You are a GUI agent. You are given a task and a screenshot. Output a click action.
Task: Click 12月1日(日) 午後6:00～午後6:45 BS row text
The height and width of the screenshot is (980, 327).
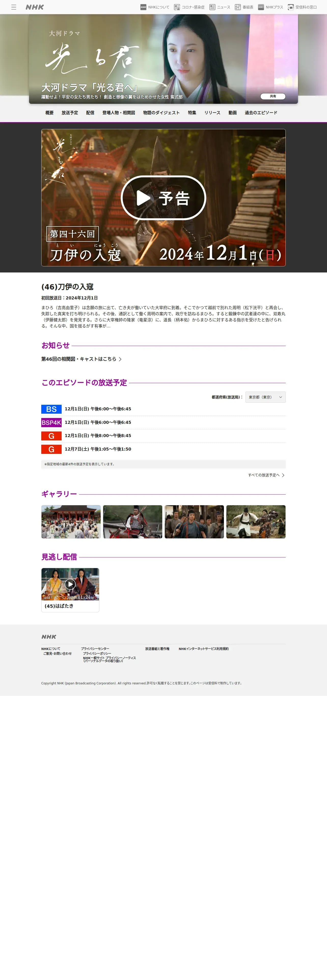click(98, 409)
